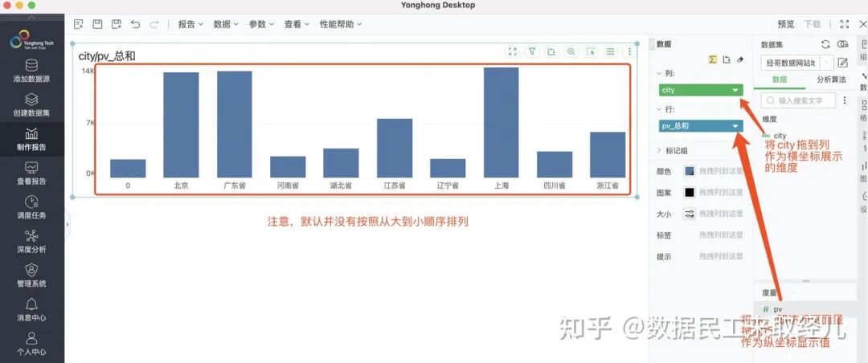Screen dimensions: 868x363
Task: Click the chart zoom-in magnifier icon
Action: (571, 51)
